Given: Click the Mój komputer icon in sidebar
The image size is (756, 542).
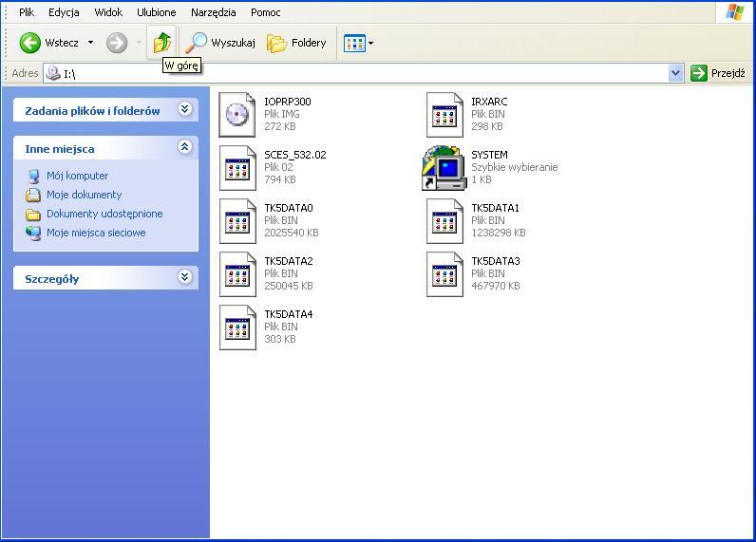Looking at the screenshot, I should tap(33, 177).
